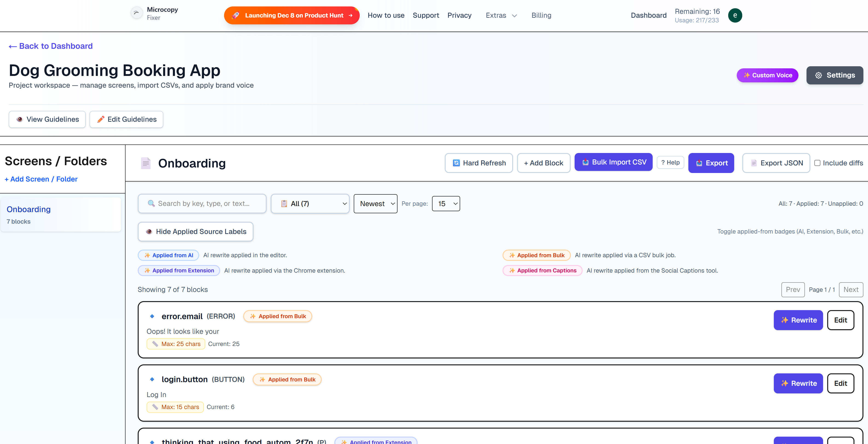
Task: Click the Edit Guidelines pencil icon
Action: coord(100,119)
